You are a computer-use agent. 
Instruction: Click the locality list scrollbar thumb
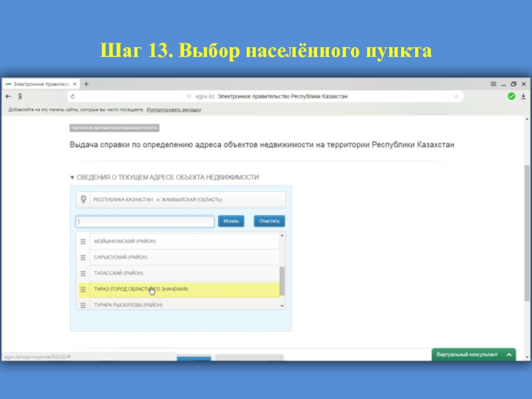[282, 281]
